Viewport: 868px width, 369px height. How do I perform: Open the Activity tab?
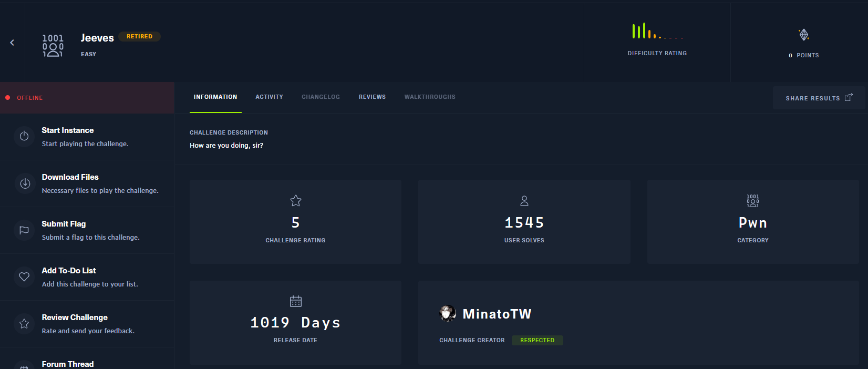pyautogui.click(x=269, y=97)
